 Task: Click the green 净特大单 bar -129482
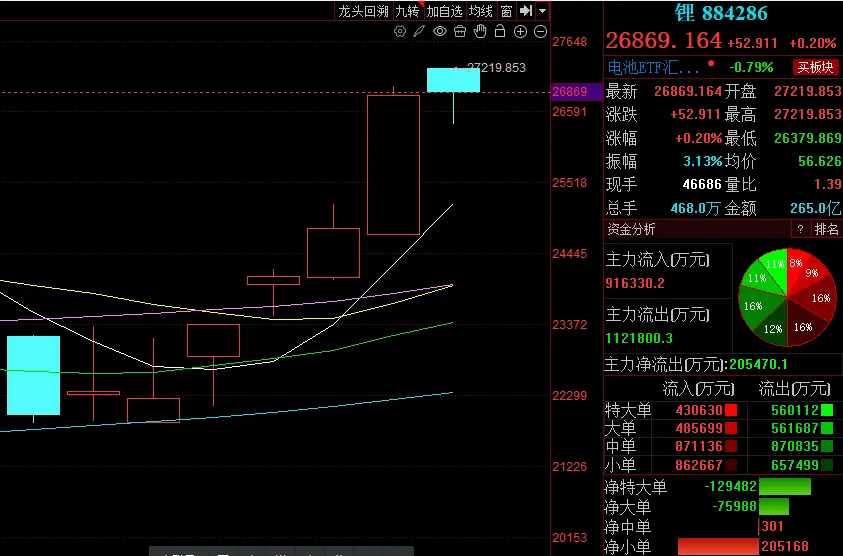pos(784,487)
